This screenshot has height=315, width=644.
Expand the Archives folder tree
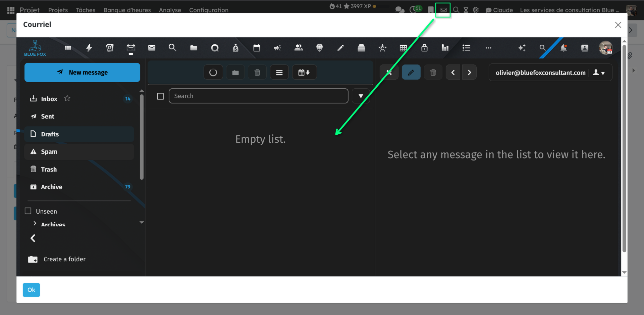pyautogui.click(x=35, y=224)
